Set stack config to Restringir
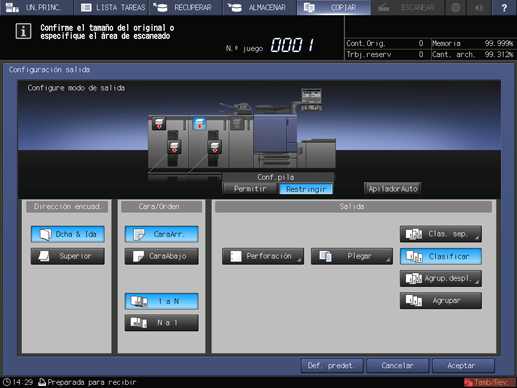Image resolution: width=517 pixels, height=388 pixels. tap(306, 189)
